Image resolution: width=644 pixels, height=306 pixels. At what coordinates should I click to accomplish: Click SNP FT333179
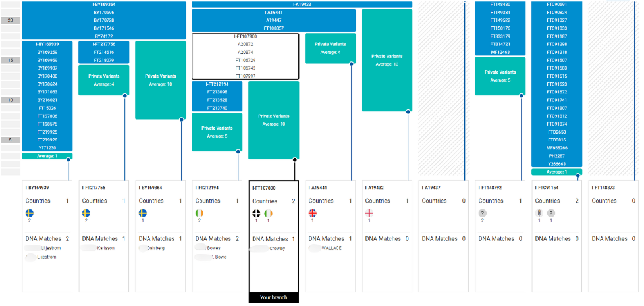pyautogui.click(x=500, y=36)
